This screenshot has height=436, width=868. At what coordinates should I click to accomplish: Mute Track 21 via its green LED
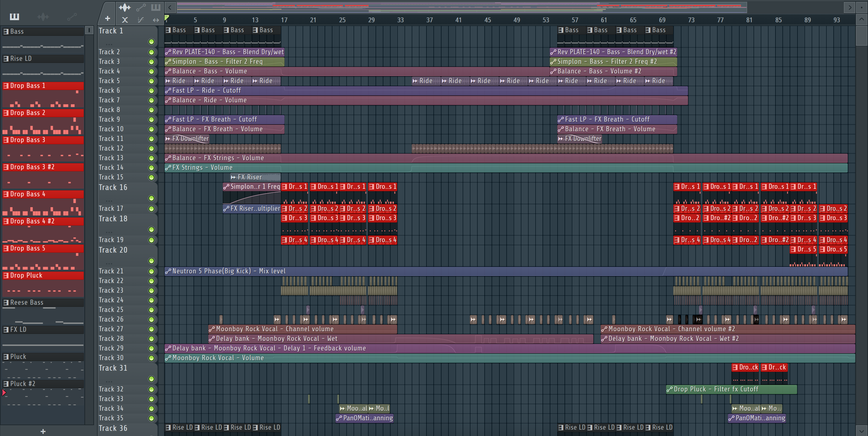point(151,271)
